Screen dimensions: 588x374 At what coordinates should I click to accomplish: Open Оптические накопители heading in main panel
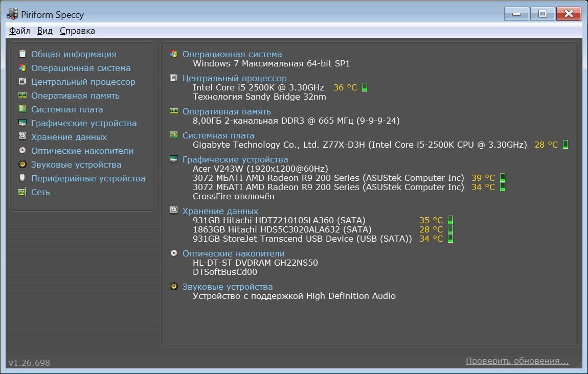[x=234, y=253]
